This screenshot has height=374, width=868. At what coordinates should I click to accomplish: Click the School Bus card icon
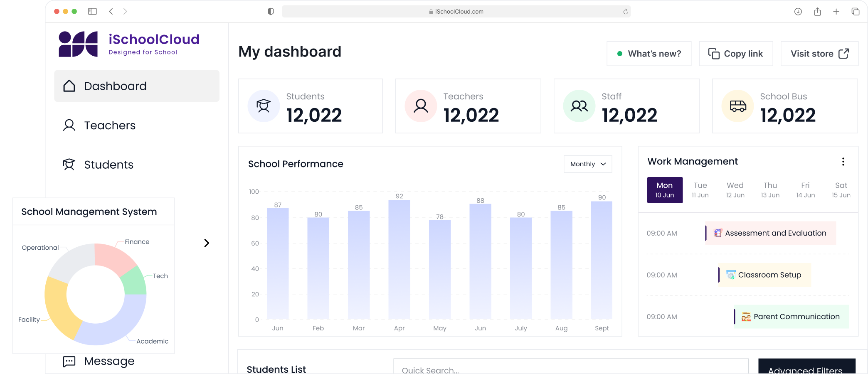tap(737, 106)
